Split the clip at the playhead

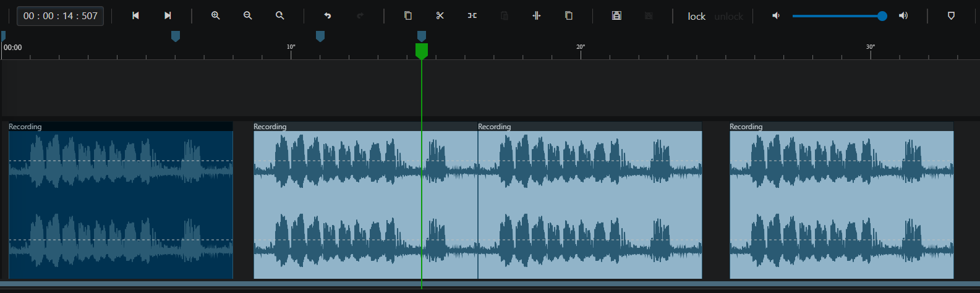(x=537, y=15)
